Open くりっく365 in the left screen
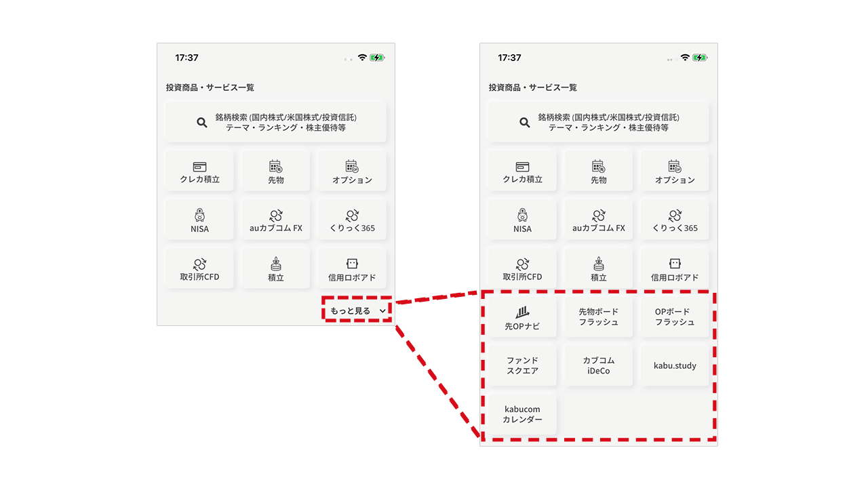Screen dimensions: 868x488 (353, 220)
